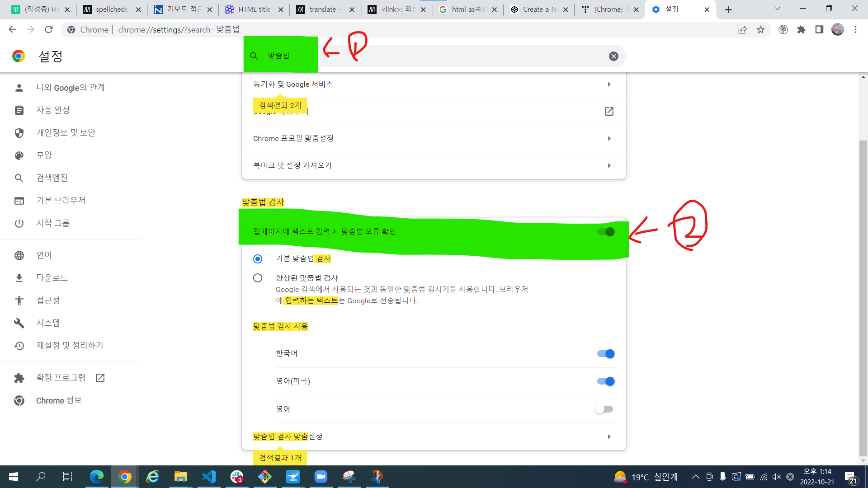Open the side panel toolbar icon
This screenshot has width=868, height=488.
pyautogui.click(x=819, y=30)
